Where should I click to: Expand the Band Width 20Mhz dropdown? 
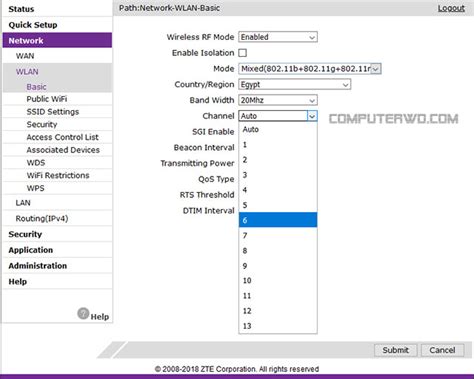point(278,100)
